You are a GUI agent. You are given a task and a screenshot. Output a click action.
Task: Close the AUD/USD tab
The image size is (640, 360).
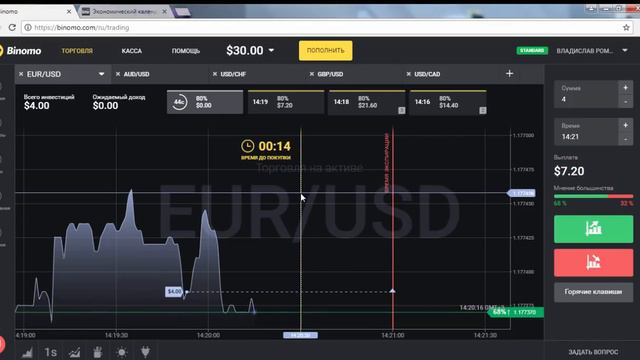(x=118, y=74)
